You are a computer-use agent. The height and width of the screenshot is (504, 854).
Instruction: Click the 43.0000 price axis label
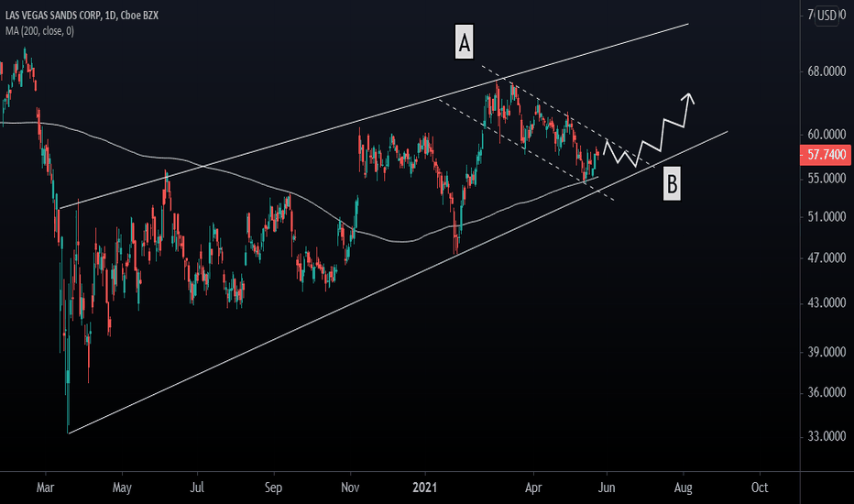point(827,302)
